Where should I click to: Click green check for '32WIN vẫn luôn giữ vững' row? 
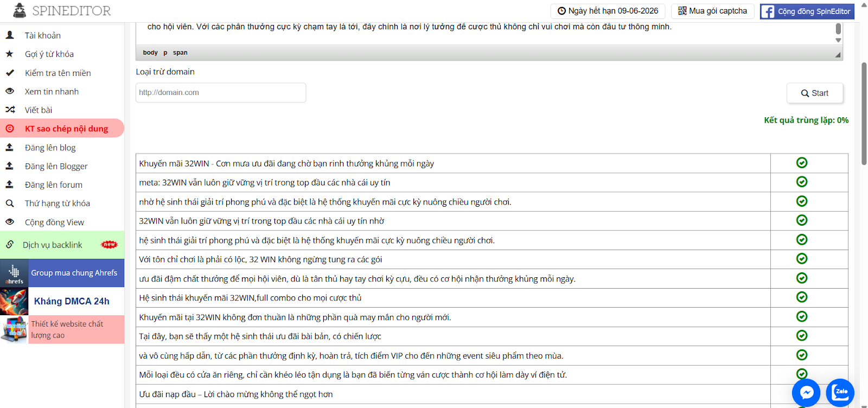802,220
